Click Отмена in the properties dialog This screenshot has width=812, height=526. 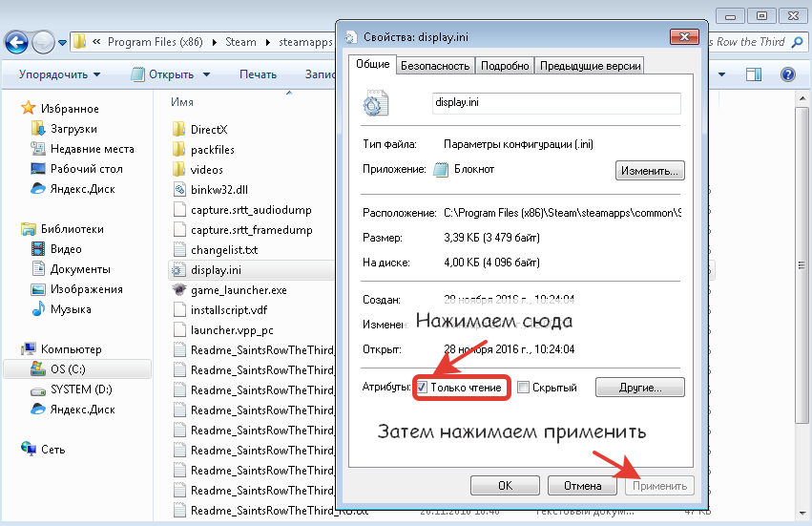[x=582, y=486]
